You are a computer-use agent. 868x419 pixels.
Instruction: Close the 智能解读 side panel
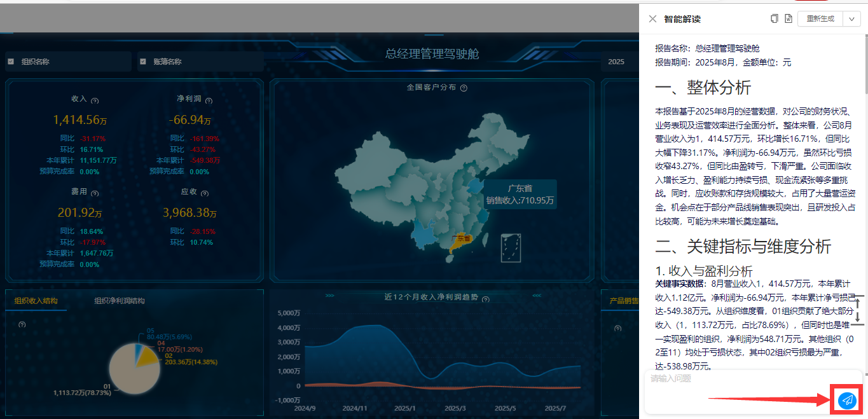tap(652, 19)
